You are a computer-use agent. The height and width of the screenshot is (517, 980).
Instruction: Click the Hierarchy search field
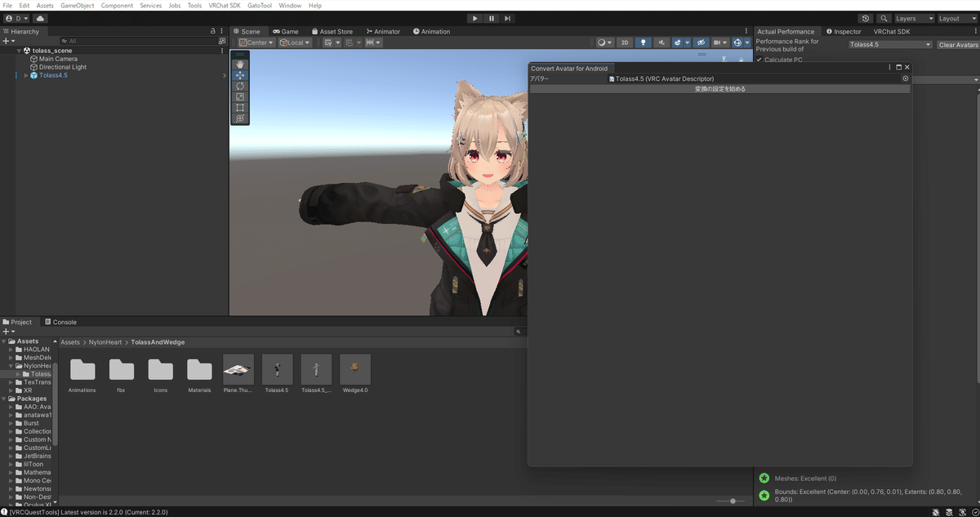[x=139, y=41]
